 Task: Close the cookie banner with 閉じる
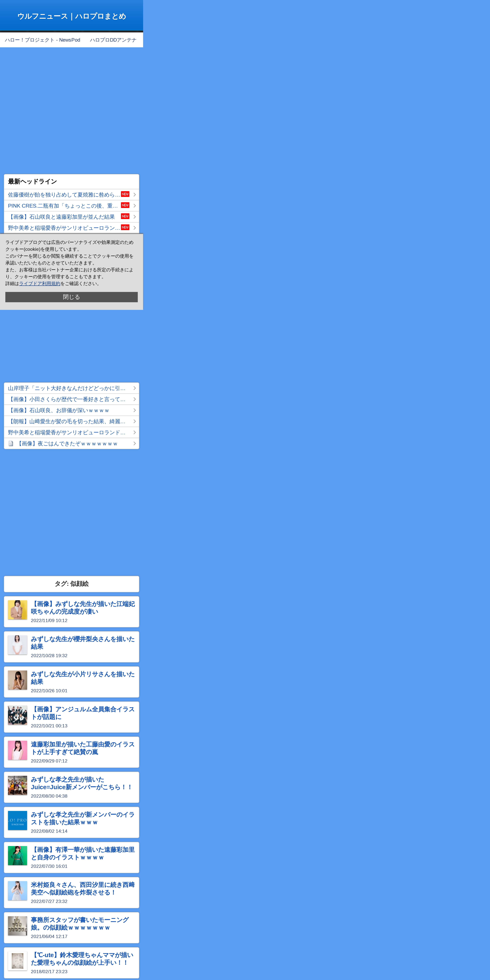71,297
